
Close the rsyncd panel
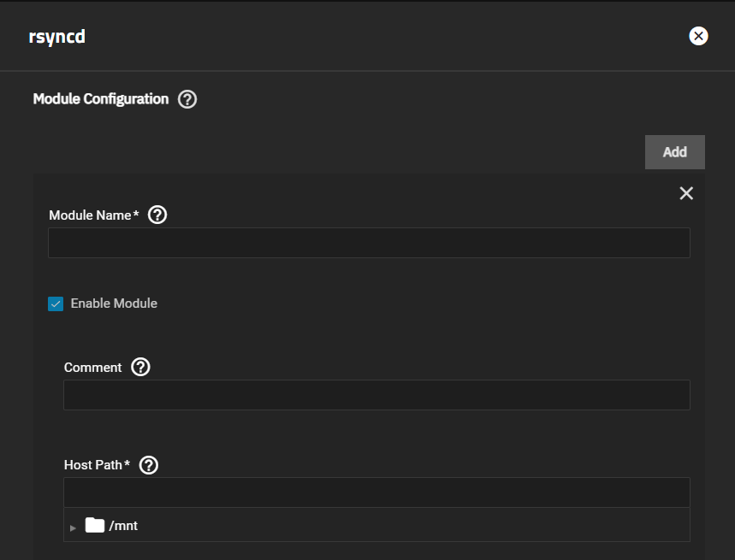click(x=698, y=36)
